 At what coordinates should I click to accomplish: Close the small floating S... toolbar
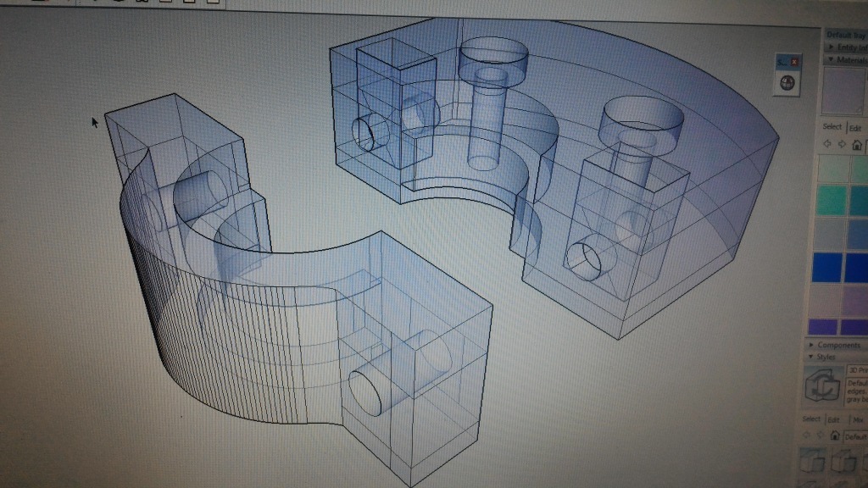(x=794, y=62)
